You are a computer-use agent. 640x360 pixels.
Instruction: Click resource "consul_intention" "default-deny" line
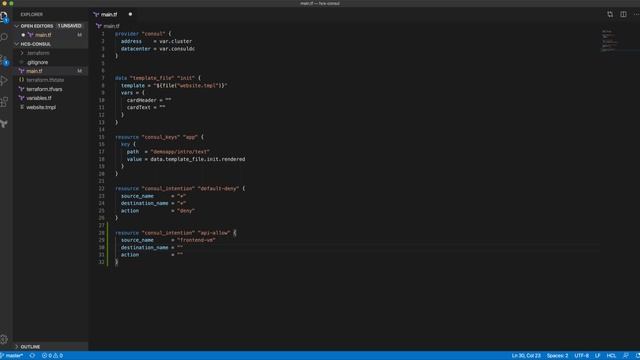click(x=180, y=189)
